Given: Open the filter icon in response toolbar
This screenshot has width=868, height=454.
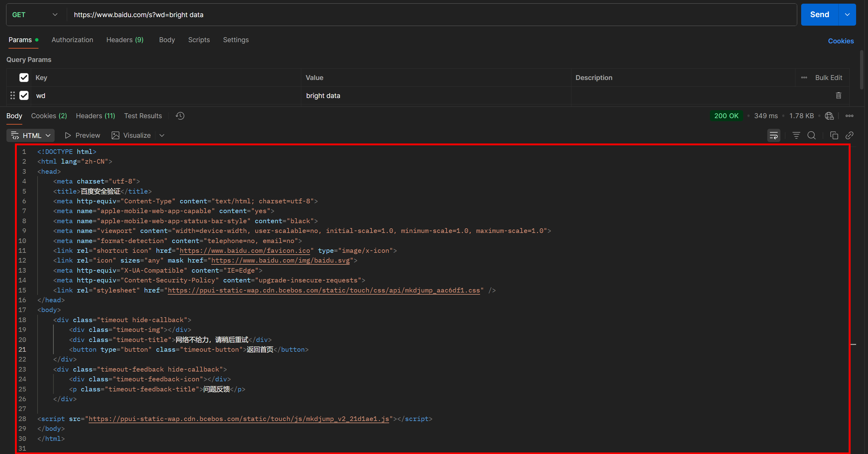Looking at the screenshot, I should (x=796, y=135).
